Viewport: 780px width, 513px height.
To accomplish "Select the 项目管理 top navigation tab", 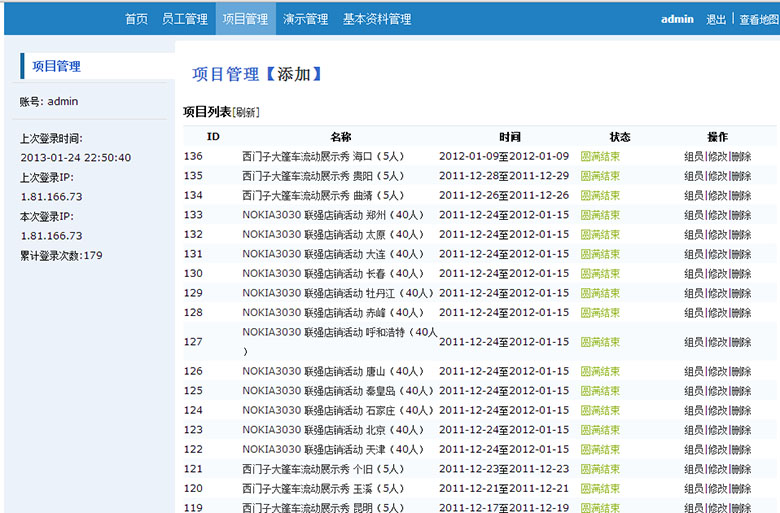I will (245, 19).
